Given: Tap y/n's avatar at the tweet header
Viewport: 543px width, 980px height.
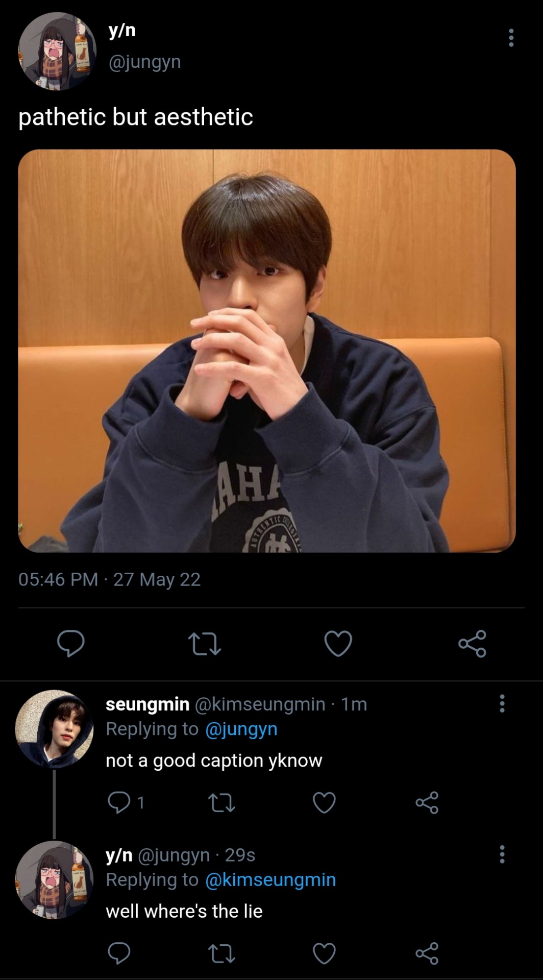Looking at the screenshot, I should click(57, 51).
